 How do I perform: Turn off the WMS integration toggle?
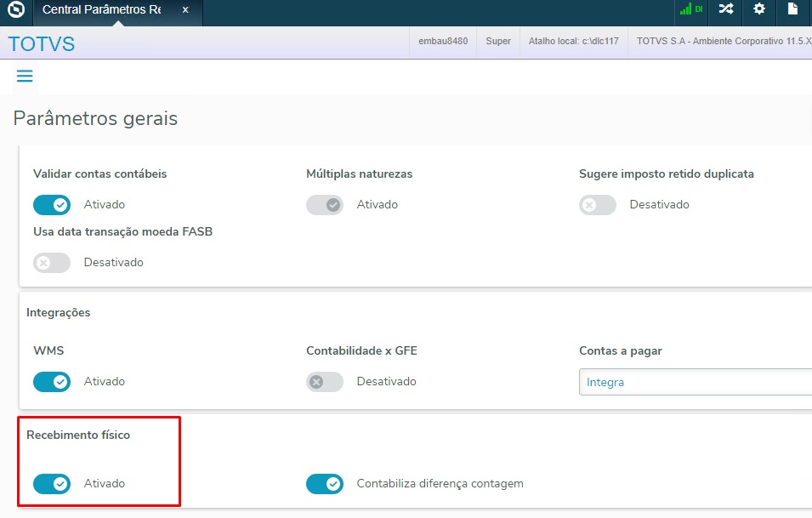[x=52, y=382]
